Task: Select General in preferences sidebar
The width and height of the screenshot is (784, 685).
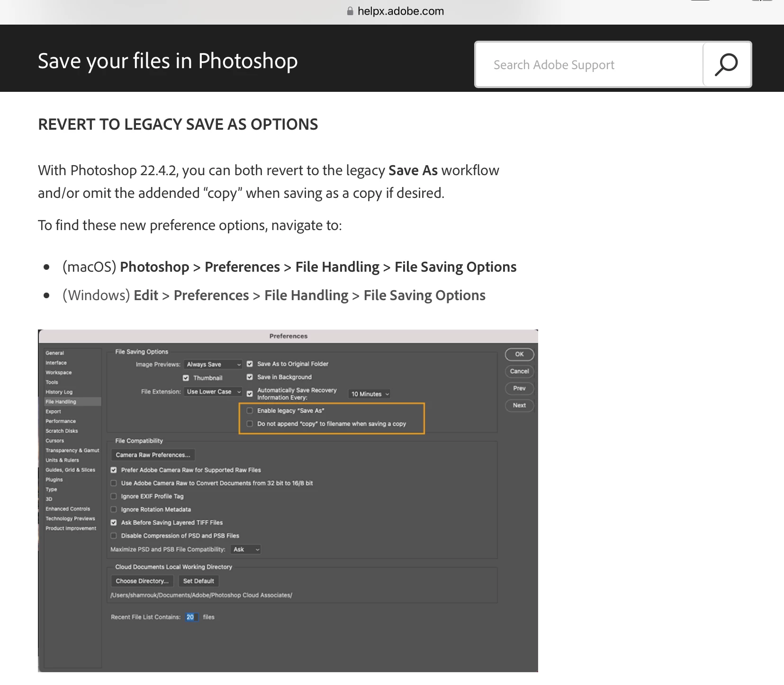Action: pyautogui.click(x=55, y=353)
